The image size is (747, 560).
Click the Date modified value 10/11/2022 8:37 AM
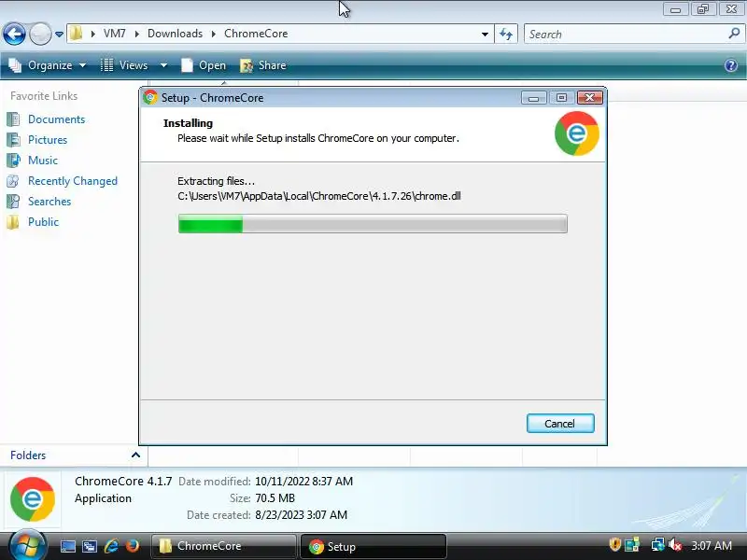304,482
